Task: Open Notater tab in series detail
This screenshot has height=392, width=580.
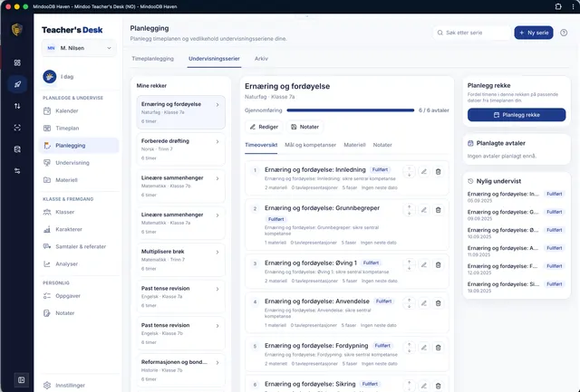Action: (x=382, y=145)
